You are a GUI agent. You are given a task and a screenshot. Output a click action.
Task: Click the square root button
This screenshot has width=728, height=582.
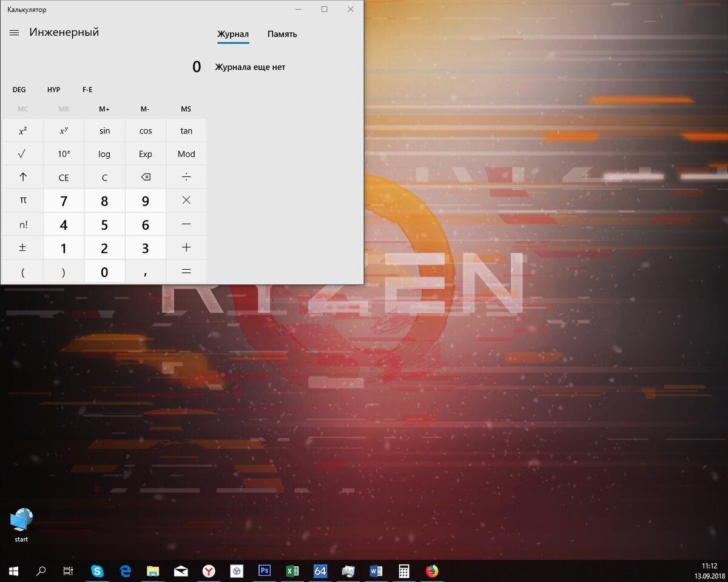click(22, 154)
